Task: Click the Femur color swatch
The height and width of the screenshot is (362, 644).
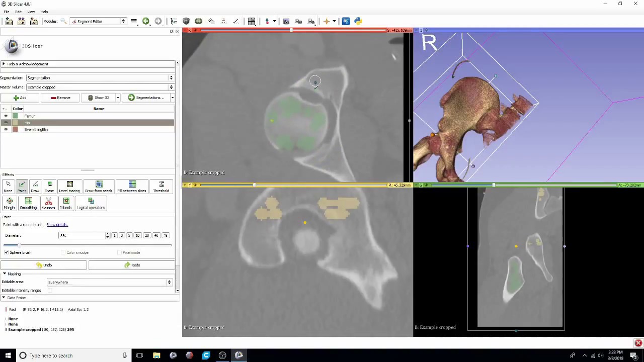Action: point(15,116)
